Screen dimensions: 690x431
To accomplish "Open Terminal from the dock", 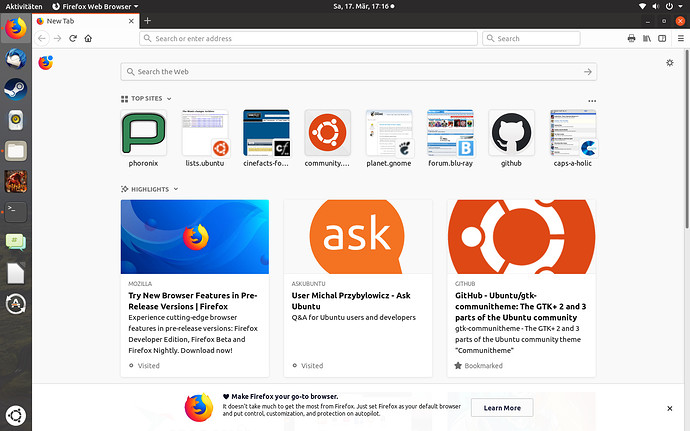I will coord(16,212).
